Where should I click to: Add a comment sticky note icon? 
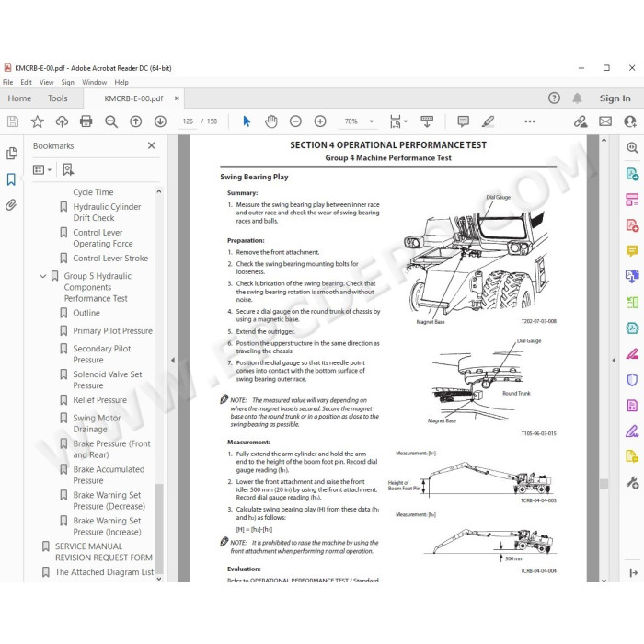[x=464, y=121]
